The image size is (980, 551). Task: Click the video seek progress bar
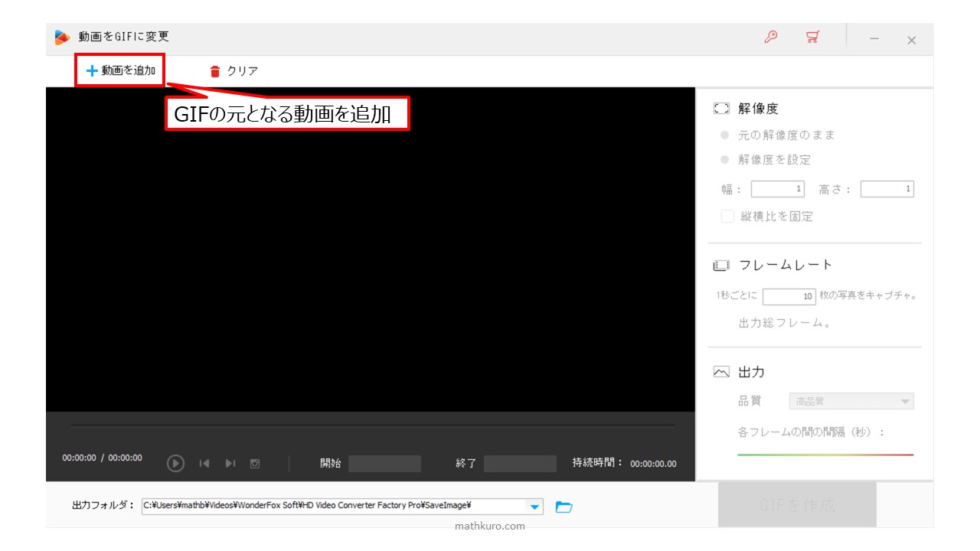tap(373, 426)
